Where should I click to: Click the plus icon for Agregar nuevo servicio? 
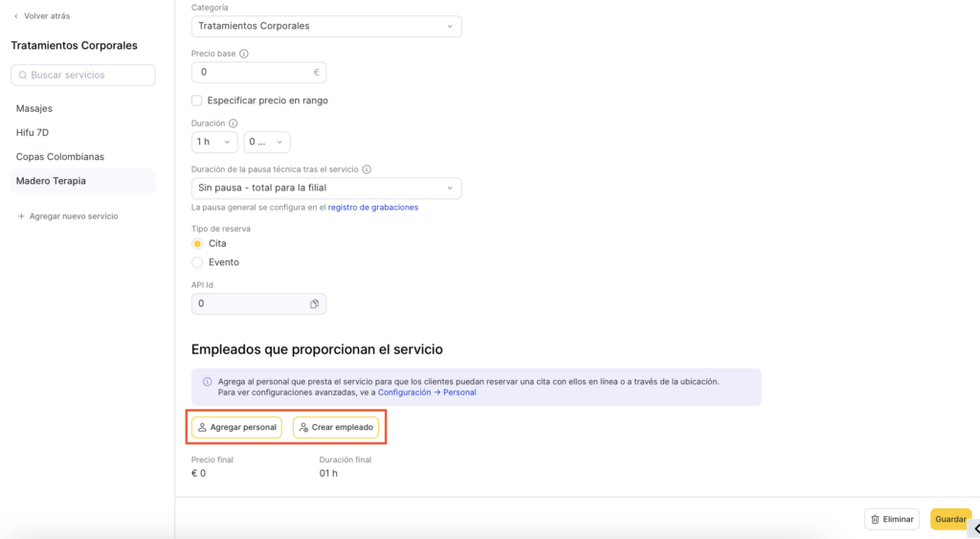[21, 216]
